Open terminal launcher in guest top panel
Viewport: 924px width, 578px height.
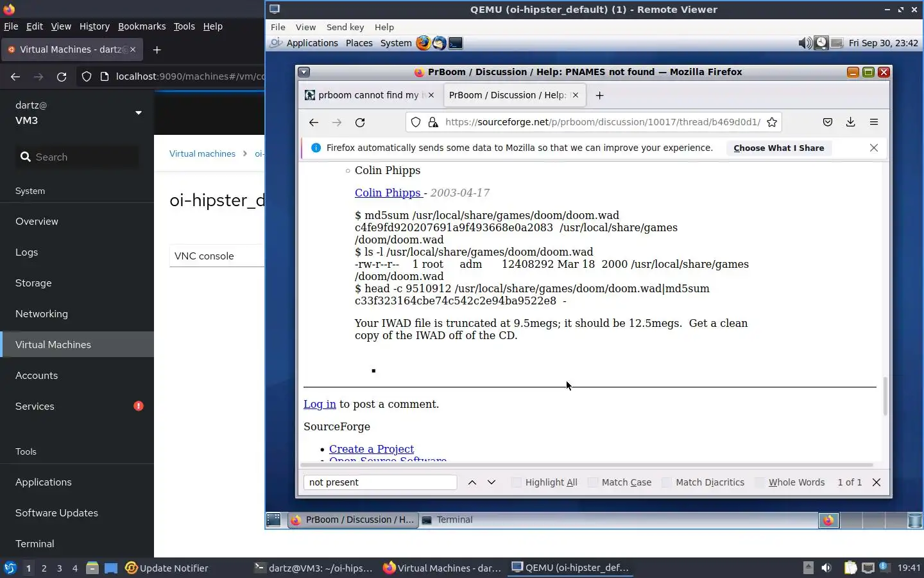tap(456, 43)
